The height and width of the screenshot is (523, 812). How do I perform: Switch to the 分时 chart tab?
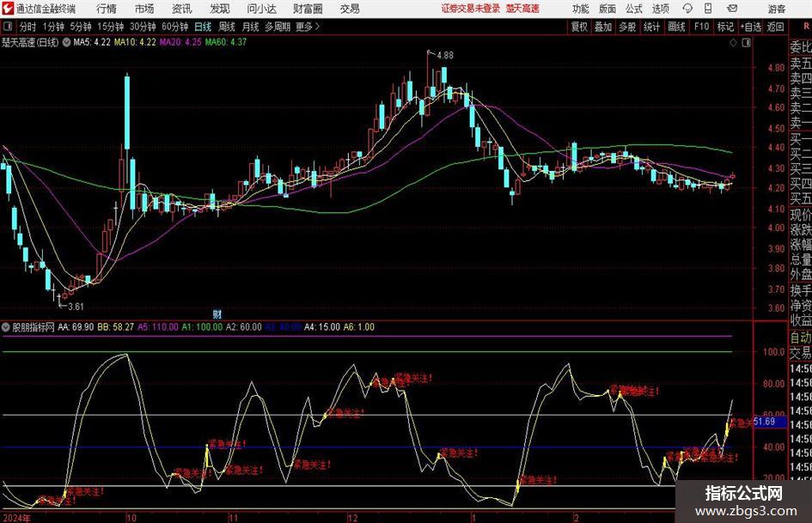pyautogui.click(x=28, y=27)
